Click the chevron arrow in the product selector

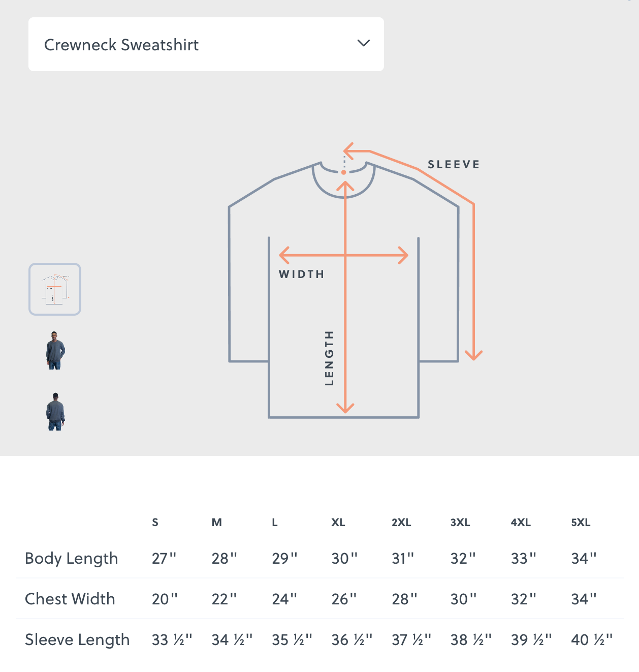pos(364,43)
